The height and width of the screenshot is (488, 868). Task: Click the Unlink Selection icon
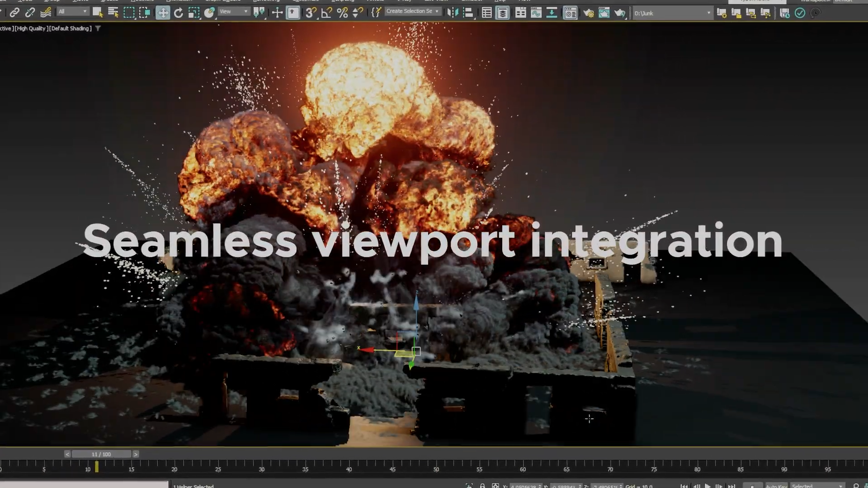tap(30, 13)
